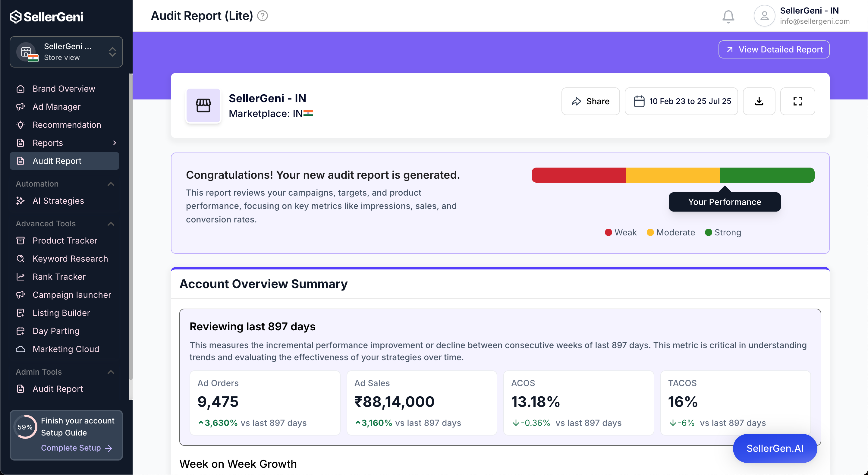The image size is (868, 475).
Task: Collapse the Automation section
Action: pyautogui.click(x=111, y=184)
